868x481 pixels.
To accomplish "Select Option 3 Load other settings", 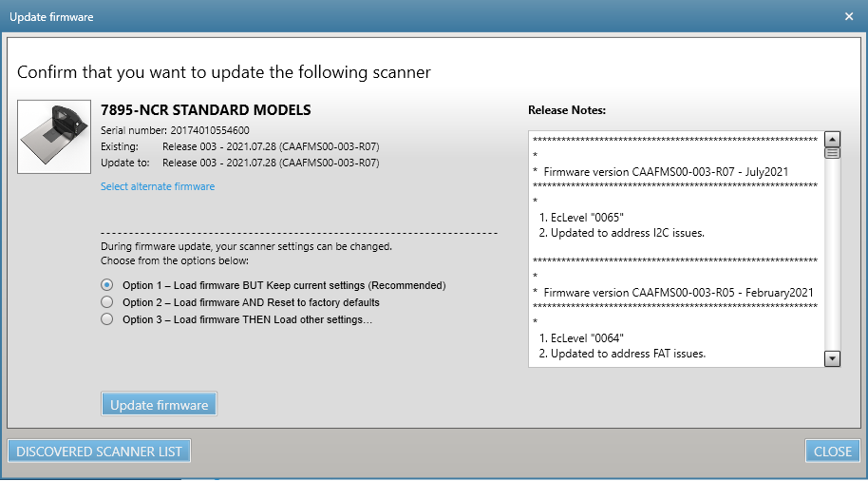I will 107,319.
